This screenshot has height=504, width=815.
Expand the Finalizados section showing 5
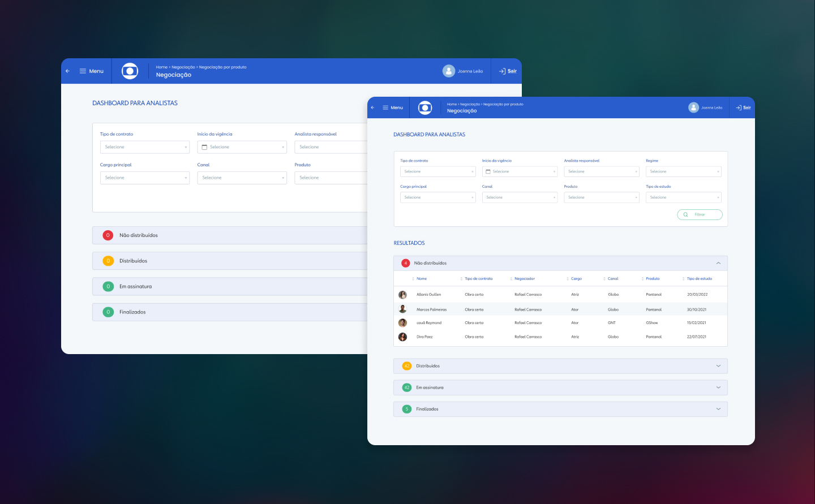[718, 409]
